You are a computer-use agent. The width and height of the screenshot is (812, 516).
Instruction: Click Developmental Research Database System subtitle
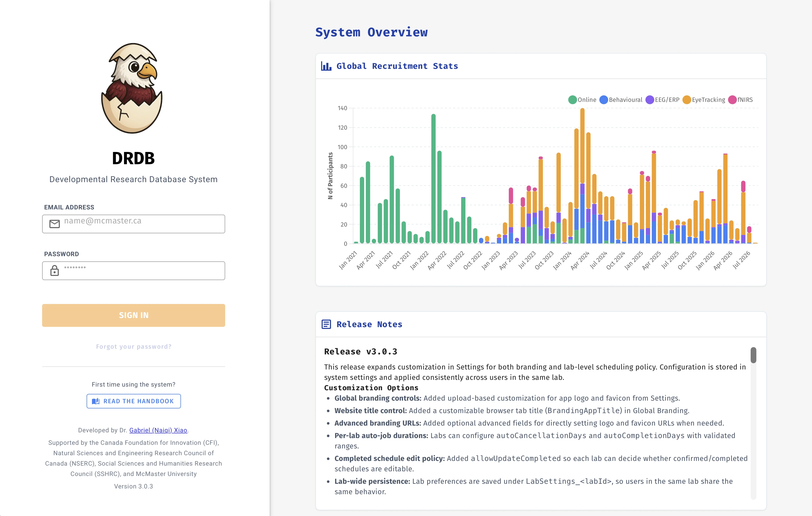coord(134,179)
